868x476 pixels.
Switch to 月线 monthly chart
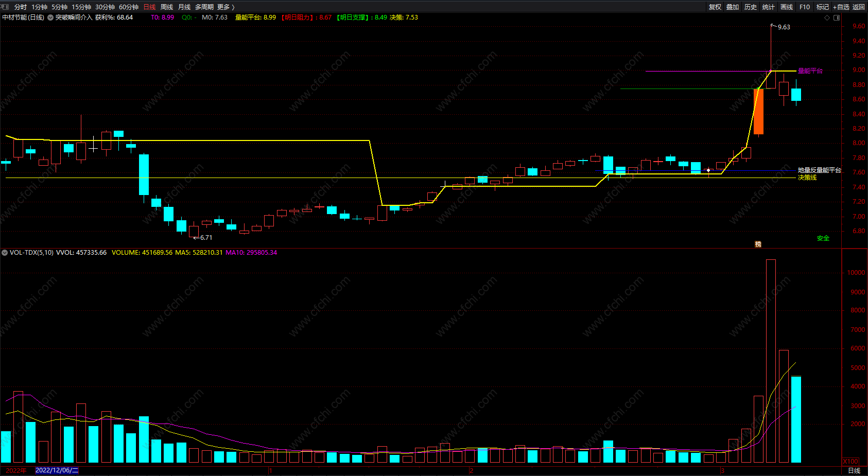184,7
